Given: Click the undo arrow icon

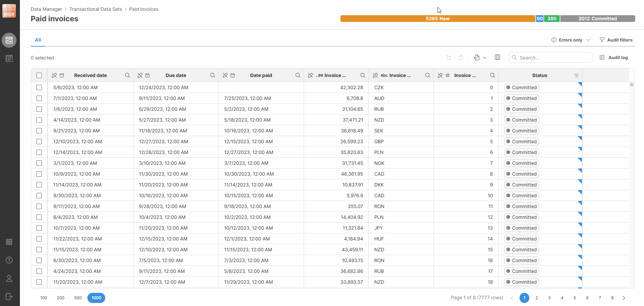Looking at the screenshot, I should tap(448, 58).
